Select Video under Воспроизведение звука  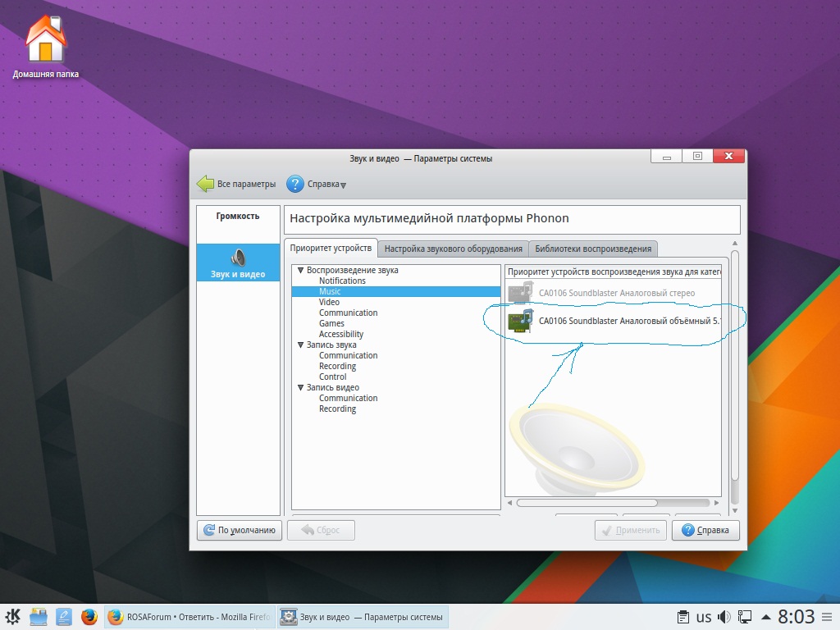click(329, 302)
